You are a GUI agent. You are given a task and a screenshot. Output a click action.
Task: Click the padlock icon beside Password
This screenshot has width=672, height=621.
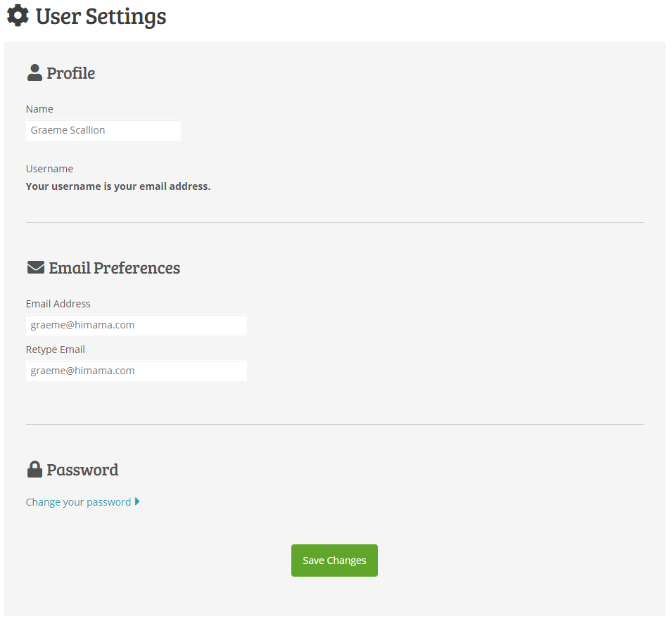coord(34,468)
